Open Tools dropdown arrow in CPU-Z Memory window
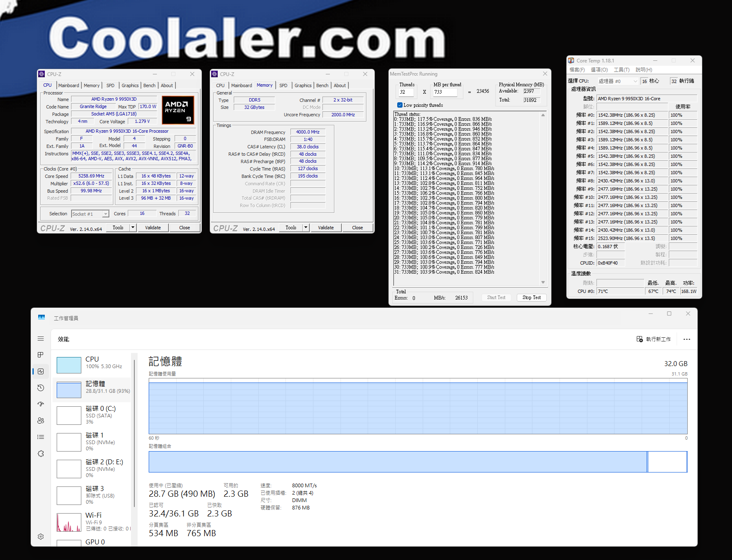Viewport: 732px width, 560px height. click(x=306, y=227)
